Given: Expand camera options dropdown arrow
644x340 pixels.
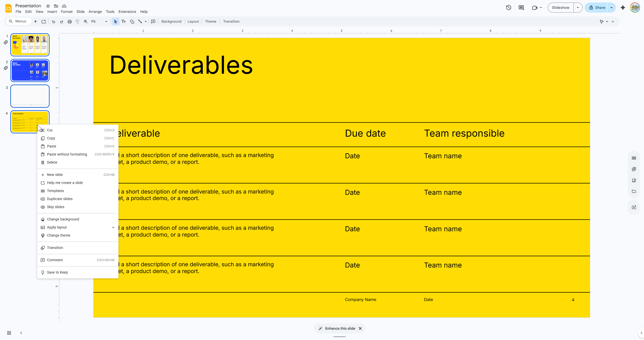Looking at the screenshot, I should click(x=541, y=8).
